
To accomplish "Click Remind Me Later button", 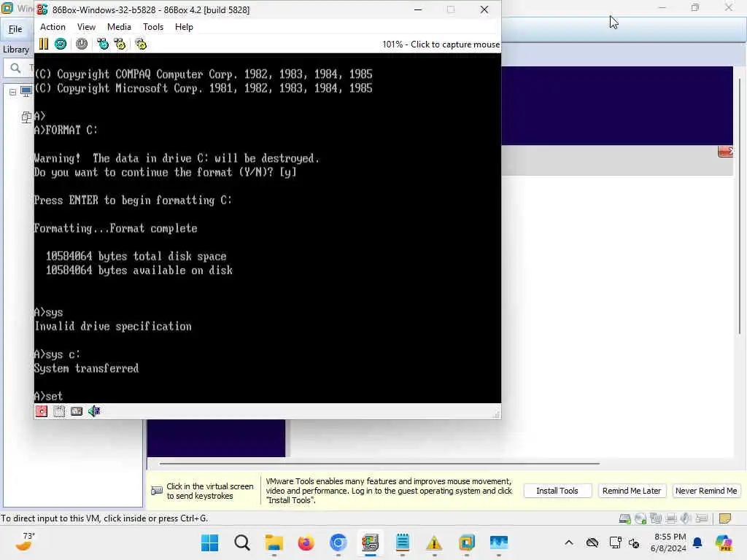I will tap(631, 491).
